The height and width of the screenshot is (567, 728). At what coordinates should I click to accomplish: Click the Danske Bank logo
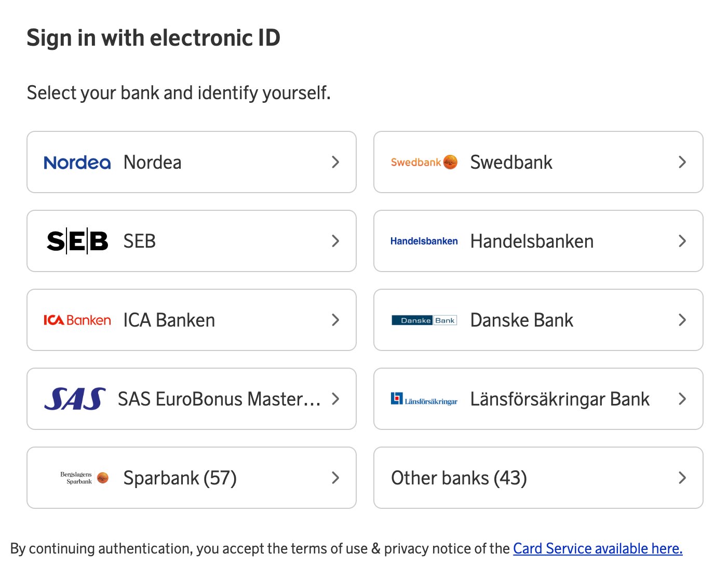[x=424, y=320]
